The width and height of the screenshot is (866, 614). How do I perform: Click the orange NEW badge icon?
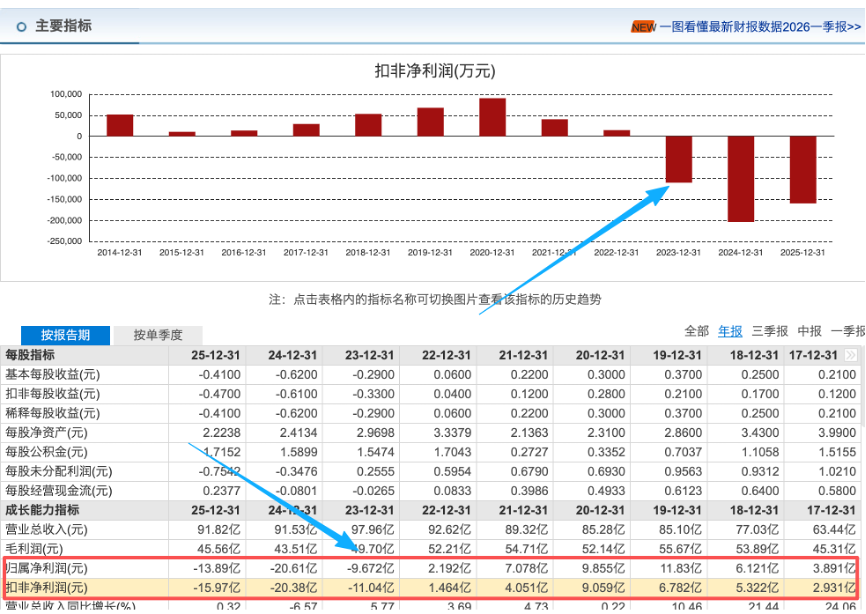(x=643, y=27)
